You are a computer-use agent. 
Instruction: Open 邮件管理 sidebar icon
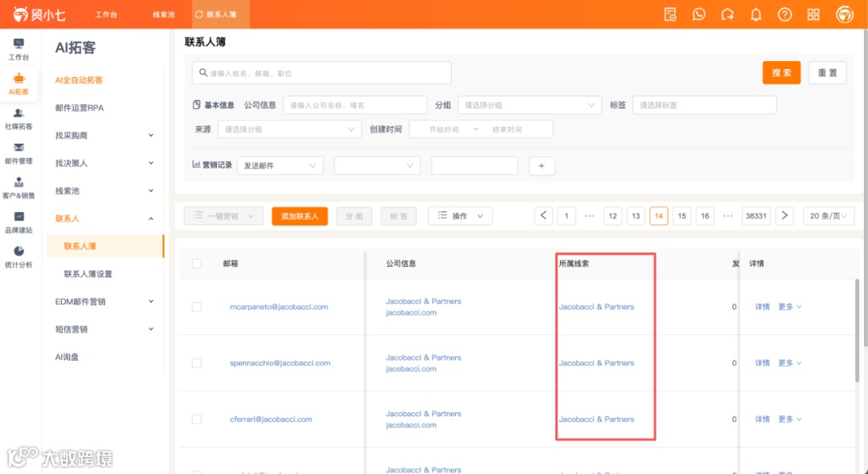[x=18, y=153]
